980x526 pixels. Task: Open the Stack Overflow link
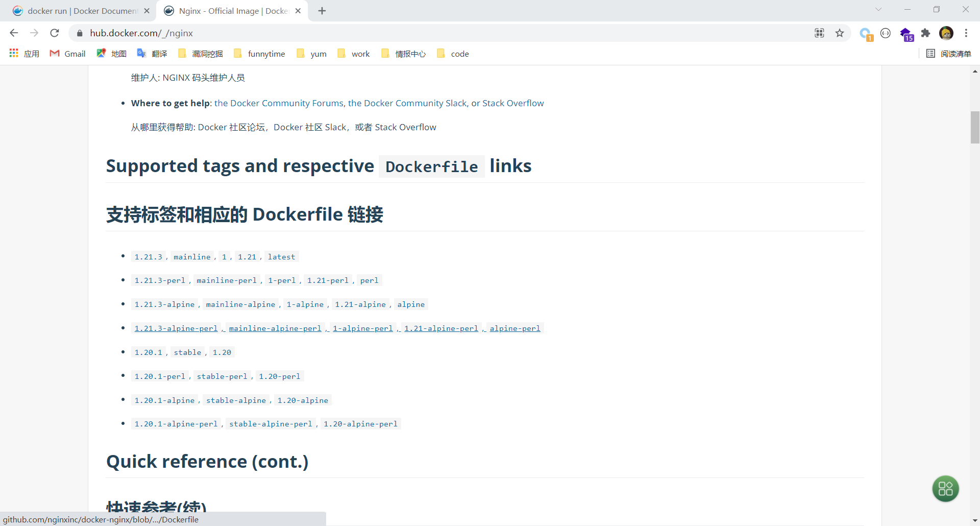click(513, 103)
